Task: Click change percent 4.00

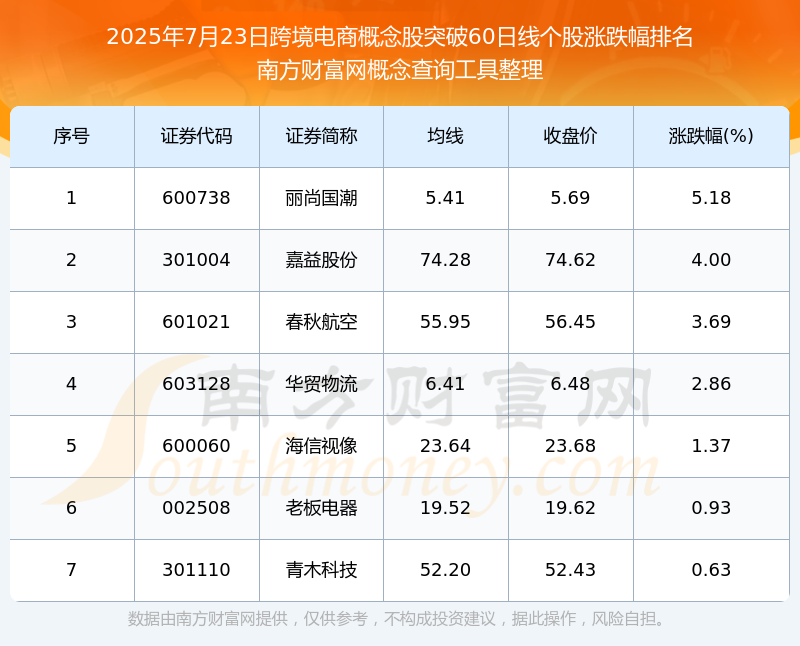Action: 711,260
